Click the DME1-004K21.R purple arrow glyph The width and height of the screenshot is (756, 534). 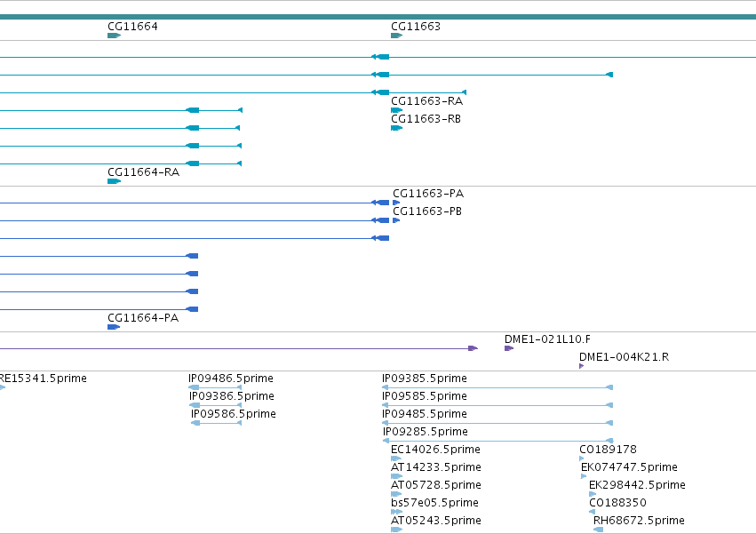tap(582, 366)
